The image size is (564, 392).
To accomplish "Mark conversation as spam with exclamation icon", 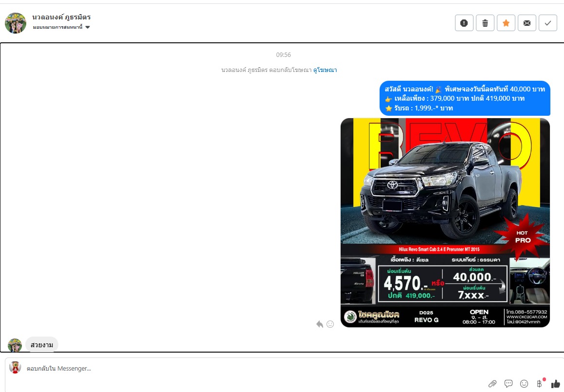I will (464, 23).
